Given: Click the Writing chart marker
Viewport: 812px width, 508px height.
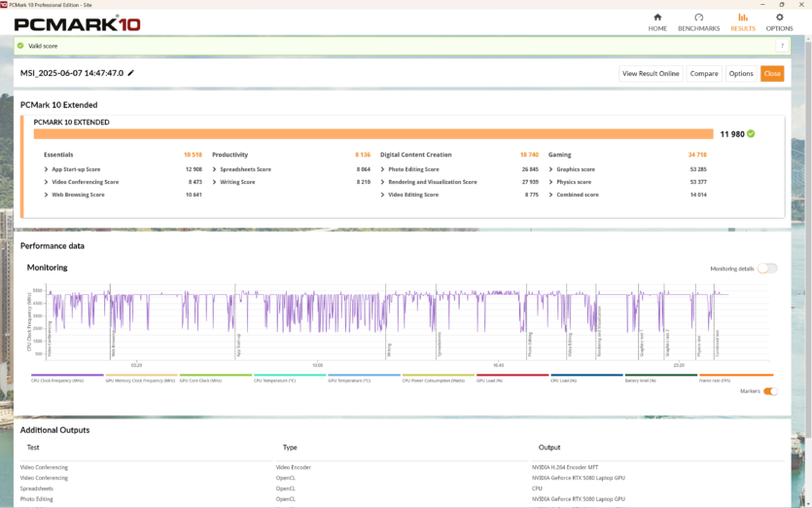Looking at the screenshot, I should point(389,350).
